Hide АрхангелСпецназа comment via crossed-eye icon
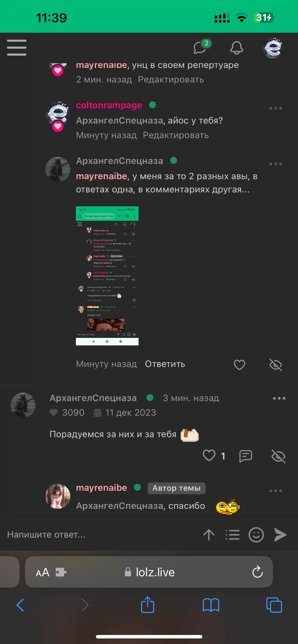The height and width of the screenshot is (644, 298). pos(276,365)
